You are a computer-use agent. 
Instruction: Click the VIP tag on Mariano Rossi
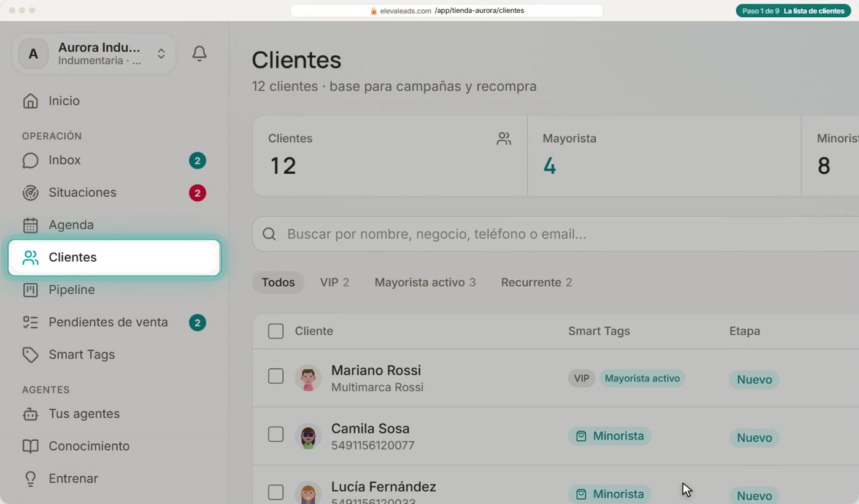coord(581,379)
